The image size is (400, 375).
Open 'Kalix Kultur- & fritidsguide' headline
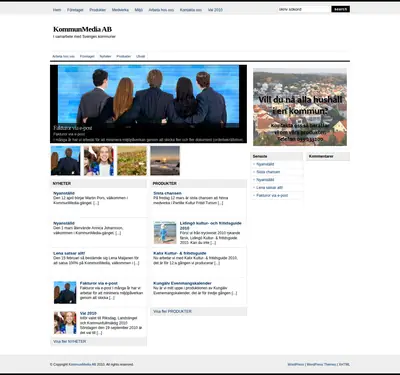[180, 253]
